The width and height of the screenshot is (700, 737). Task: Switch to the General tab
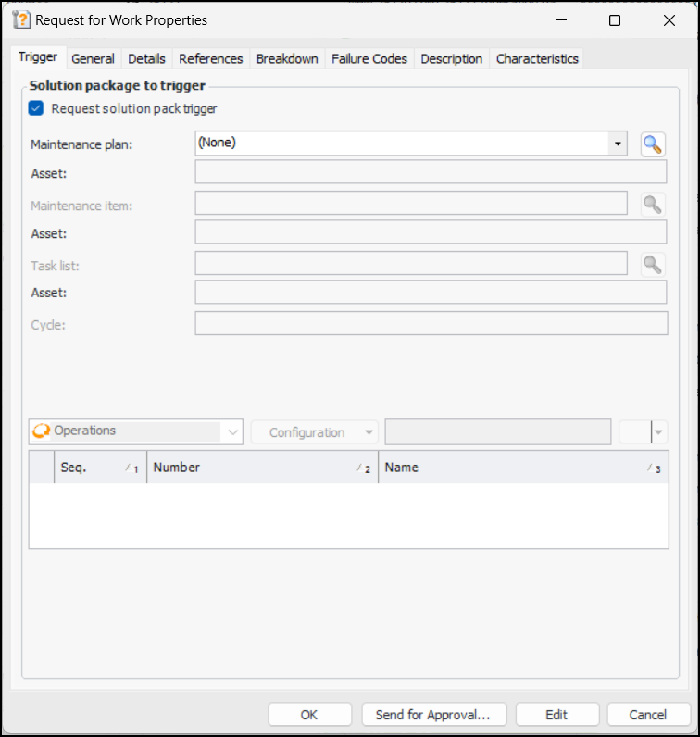[93, 58]
